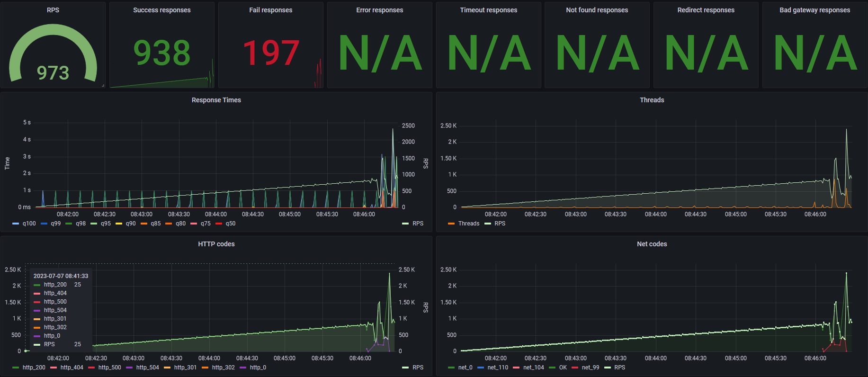Click the Success responses panel title
This screenshot has width=868, height=377.
point(162,10)
